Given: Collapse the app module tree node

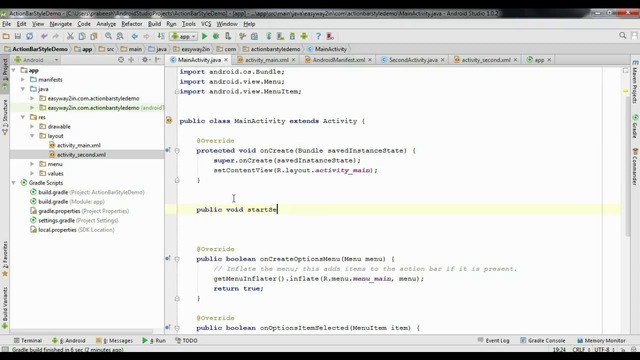Looking at the screenshot, I should point(14,70).
